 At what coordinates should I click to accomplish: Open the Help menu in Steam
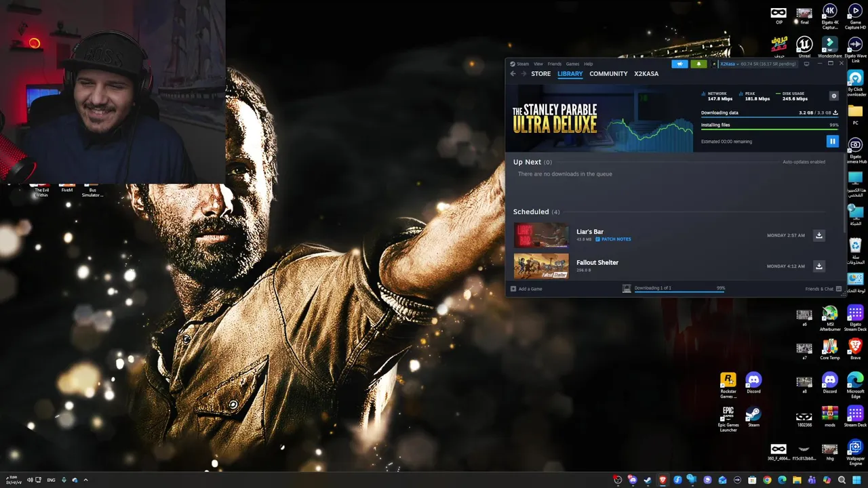click(x=589, y=64)
